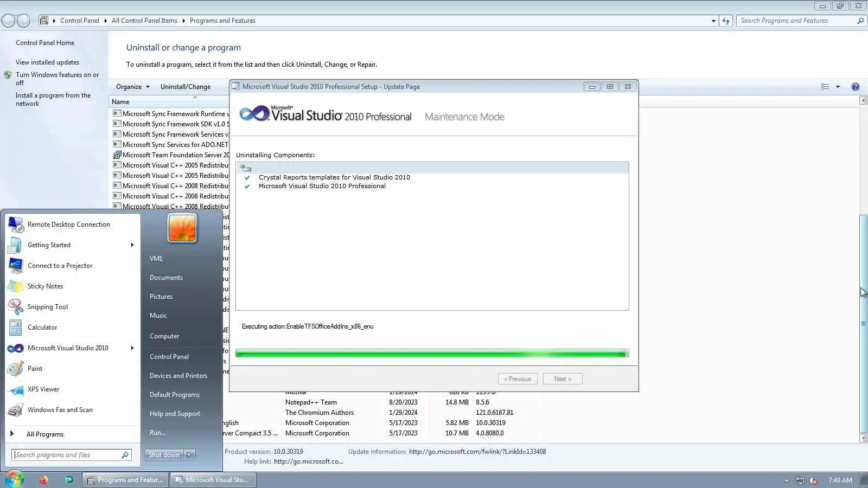Click the Visual Studio logo in setup dialog
The width and height of the screenshot is (868, 488).
(254, 113)
